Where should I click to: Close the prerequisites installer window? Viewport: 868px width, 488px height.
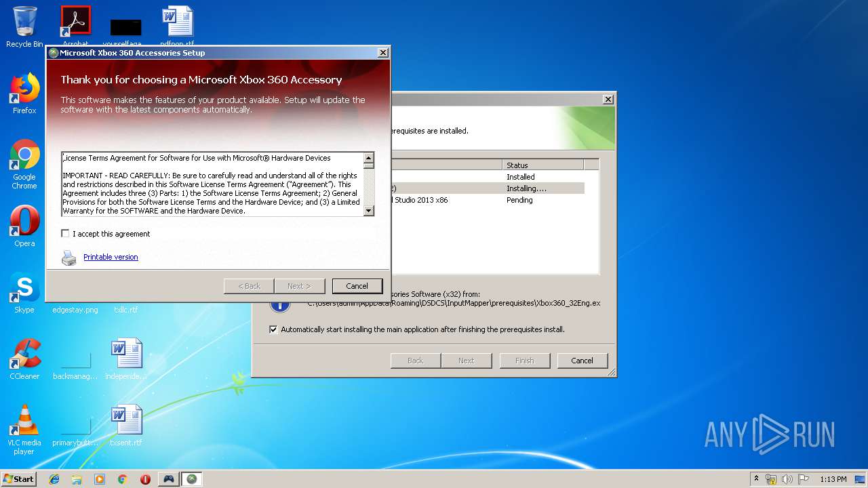click(x=608, y=99)
